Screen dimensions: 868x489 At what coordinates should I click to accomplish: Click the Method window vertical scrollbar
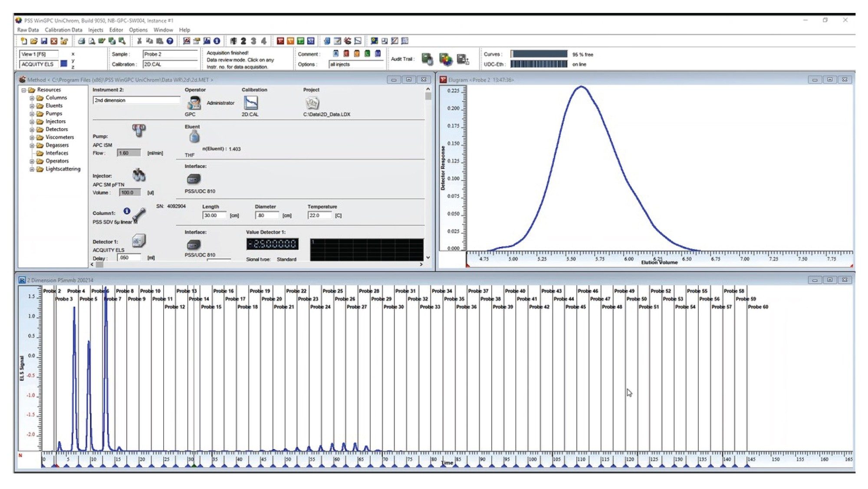(428, 174)
